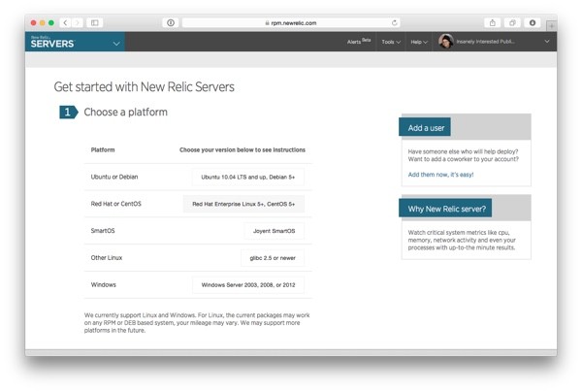Screen dimensions: 582x392
Task: Open the Help dropdown menu
Action: [419, 42]
